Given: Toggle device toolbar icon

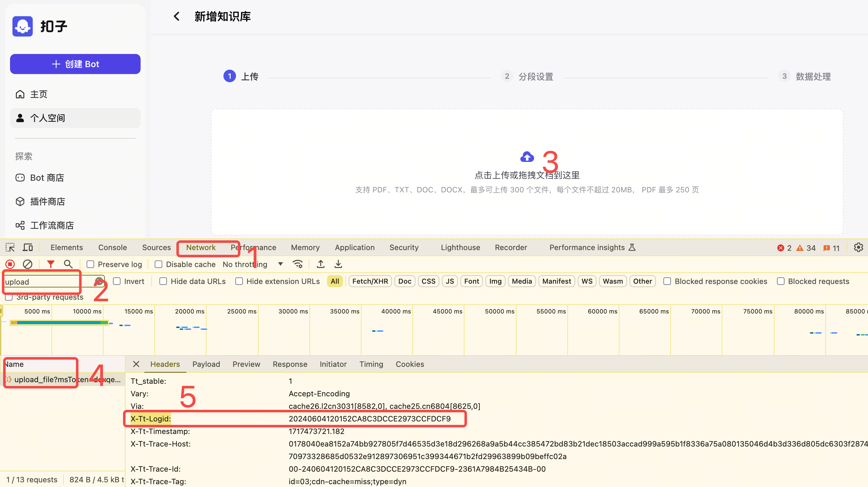Looking at the screenshot, I should [x=28, y=247].
